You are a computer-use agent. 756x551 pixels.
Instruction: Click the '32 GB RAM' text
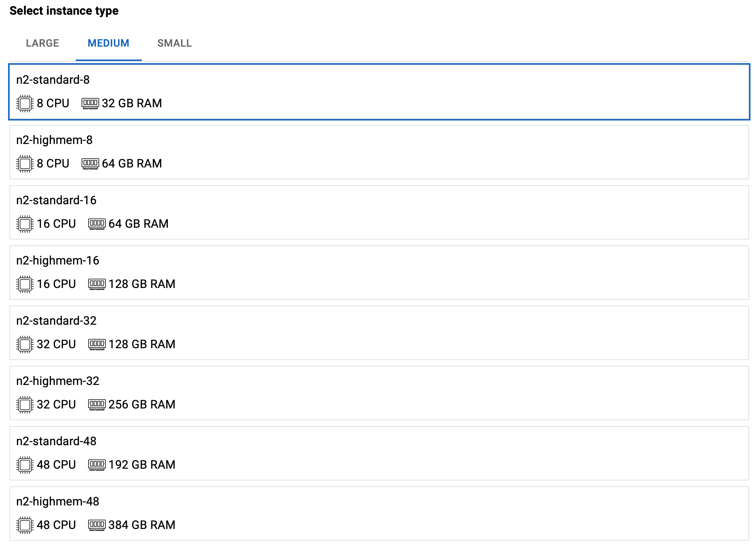pos(132,103)
